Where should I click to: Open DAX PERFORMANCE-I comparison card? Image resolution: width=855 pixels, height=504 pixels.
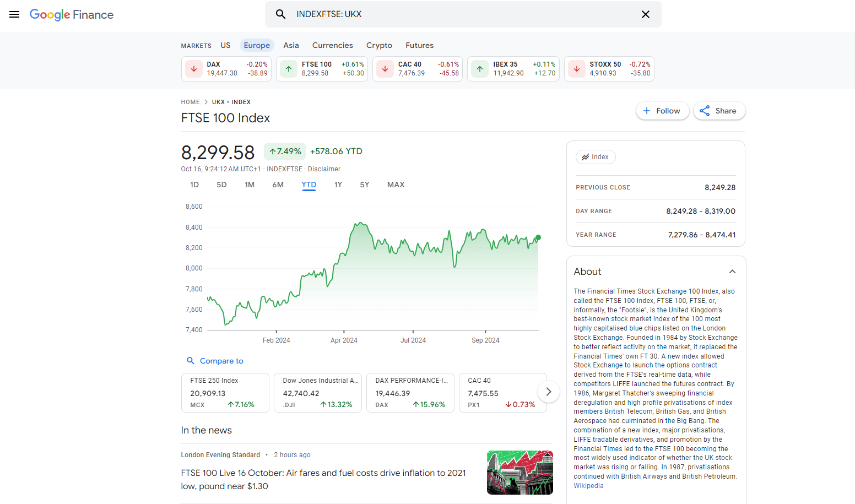point(410,393)
